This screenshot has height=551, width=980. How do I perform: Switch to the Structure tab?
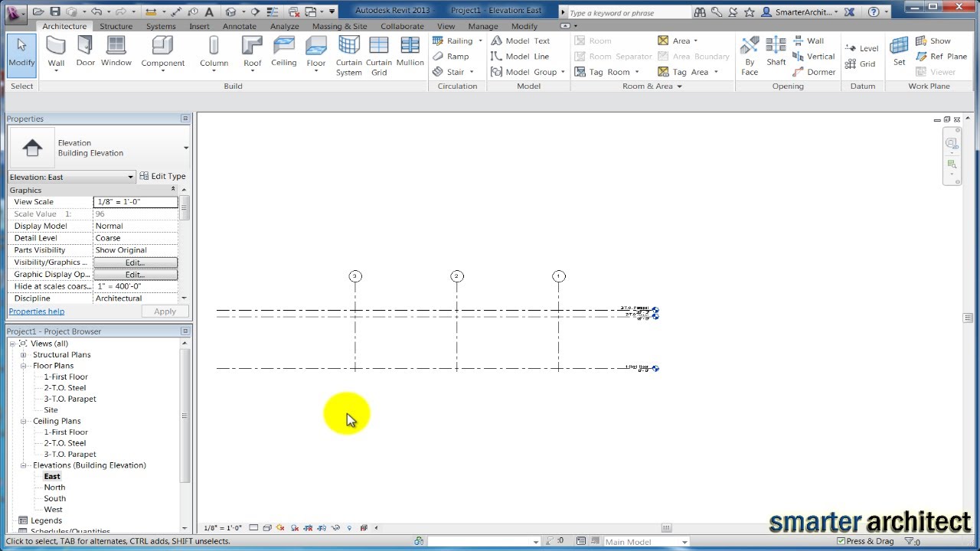coord(116,26)
